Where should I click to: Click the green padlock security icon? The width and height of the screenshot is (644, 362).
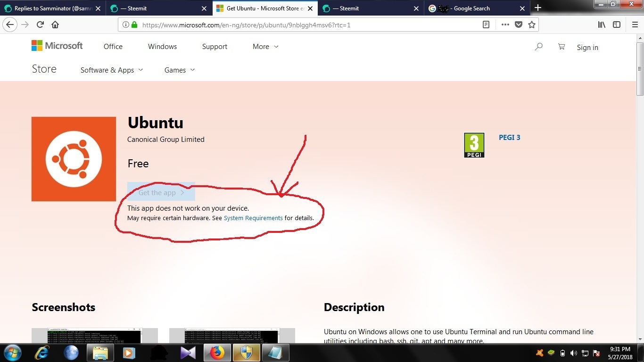click(x=134, y=25)
